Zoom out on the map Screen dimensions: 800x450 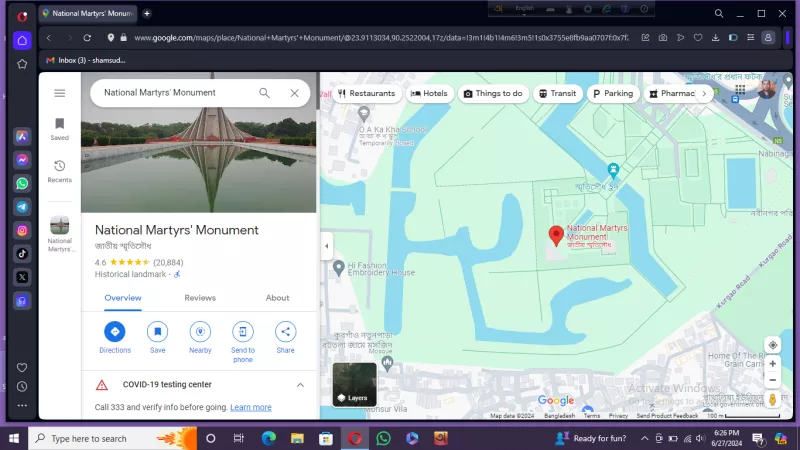coord(772,380)
